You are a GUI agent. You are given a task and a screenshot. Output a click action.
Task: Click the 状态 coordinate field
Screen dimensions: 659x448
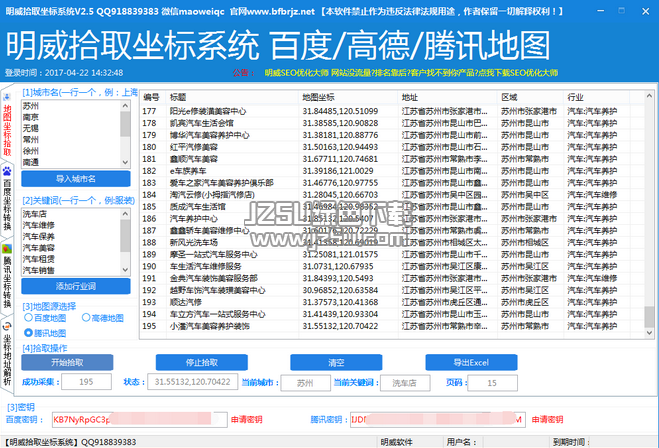(x=192, y=382)
